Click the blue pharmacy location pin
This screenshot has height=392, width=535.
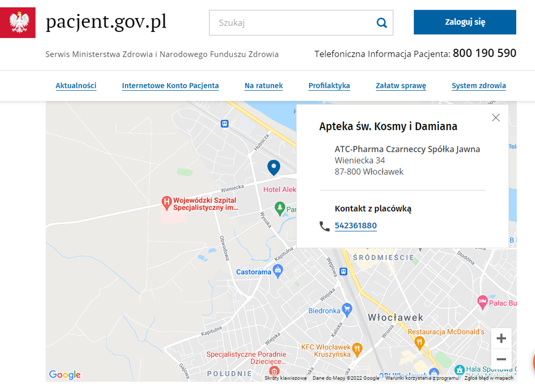274,167
